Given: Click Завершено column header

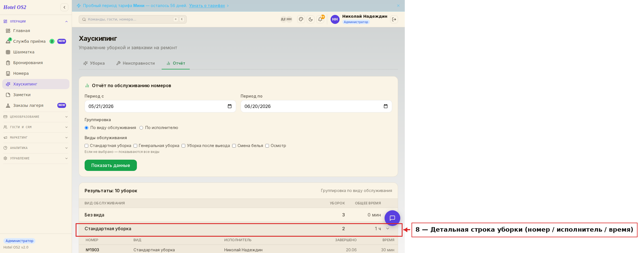Looking at the screenshot, I should click(346, 240).
